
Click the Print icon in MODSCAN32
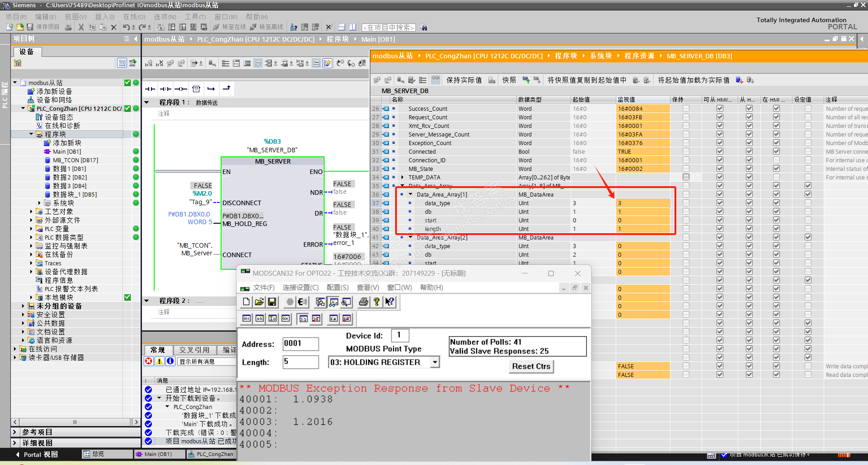363,302
